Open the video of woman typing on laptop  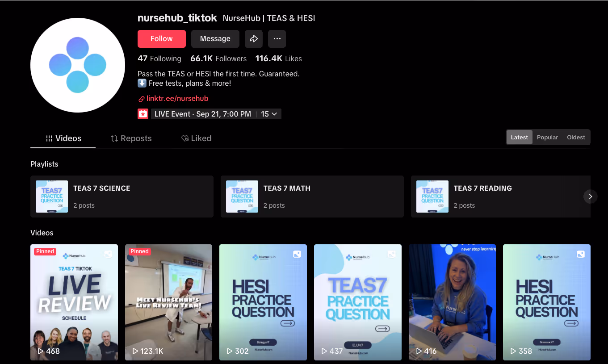pos(452,302)
